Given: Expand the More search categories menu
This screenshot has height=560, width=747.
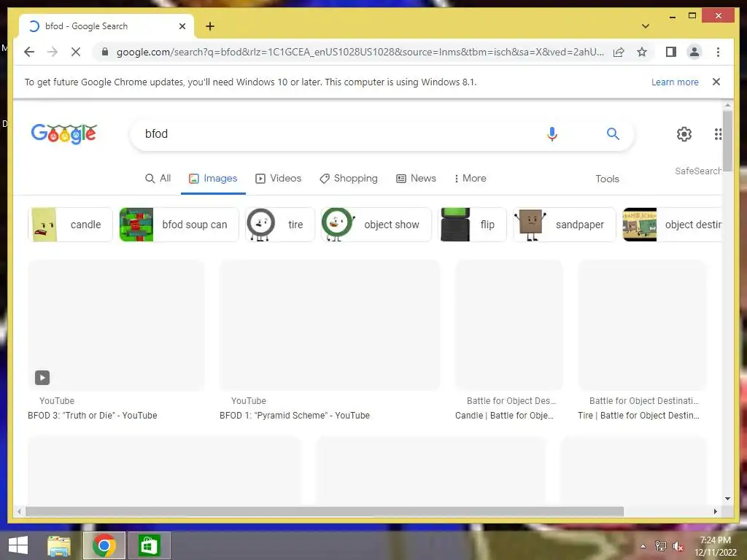Looking at the screenshot, I should point(470,179).
